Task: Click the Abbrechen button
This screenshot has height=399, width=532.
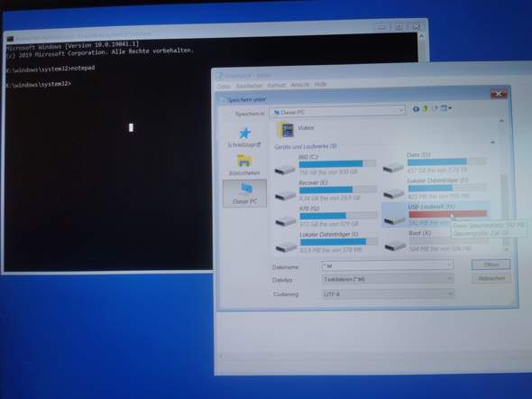Action: [491, 278]
